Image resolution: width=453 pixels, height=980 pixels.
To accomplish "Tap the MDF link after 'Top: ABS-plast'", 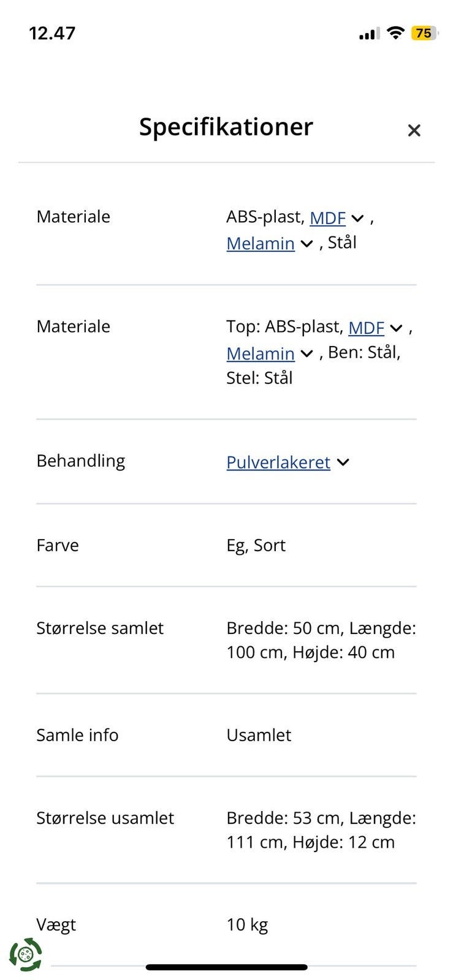I will (x=366, y=328).
